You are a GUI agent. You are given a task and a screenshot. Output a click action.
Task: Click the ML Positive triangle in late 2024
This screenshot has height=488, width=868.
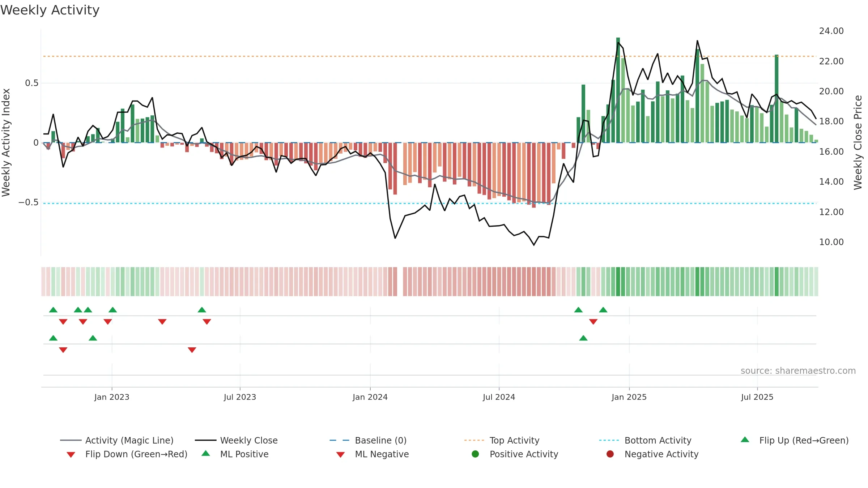pyautogui.click(x=583, y=338)
